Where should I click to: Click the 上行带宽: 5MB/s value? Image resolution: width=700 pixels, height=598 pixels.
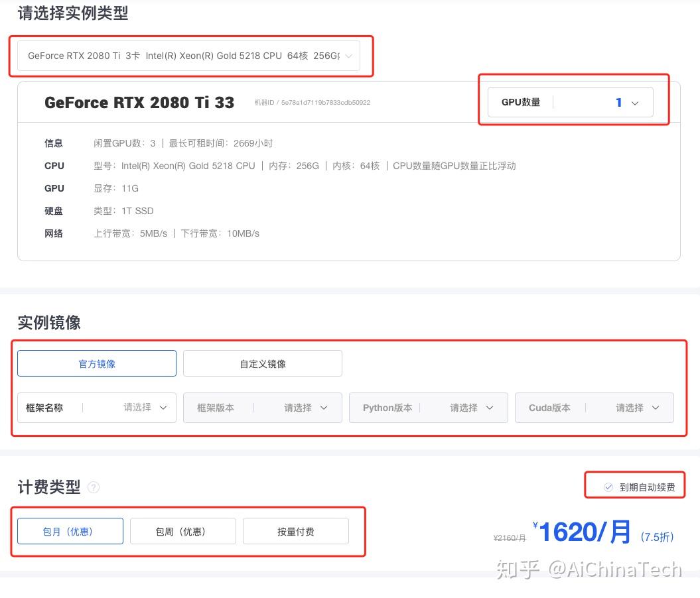pos(130,233)
